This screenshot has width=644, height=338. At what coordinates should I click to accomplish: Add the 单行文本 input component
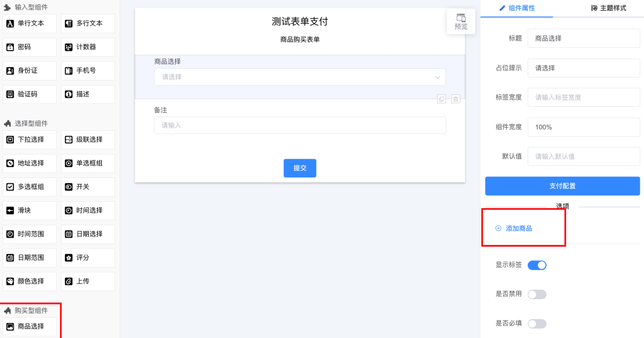click(30, 23)
